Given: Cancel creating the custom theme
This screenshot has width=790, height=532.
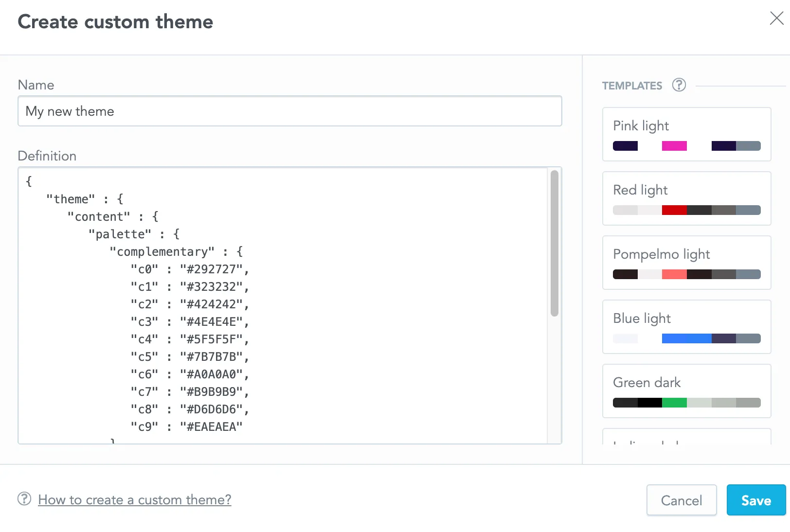Looking at the screenshot, I should tap(682, 500).
